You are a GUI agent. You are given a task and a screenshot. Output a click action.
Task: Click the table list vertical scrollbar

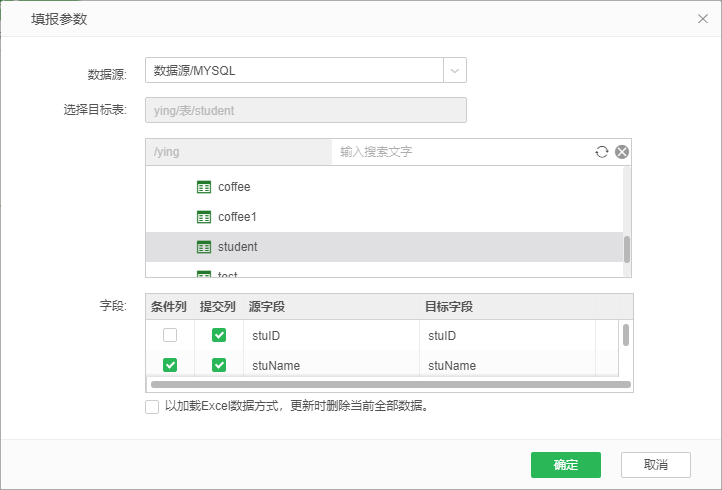tap(627, 249)
